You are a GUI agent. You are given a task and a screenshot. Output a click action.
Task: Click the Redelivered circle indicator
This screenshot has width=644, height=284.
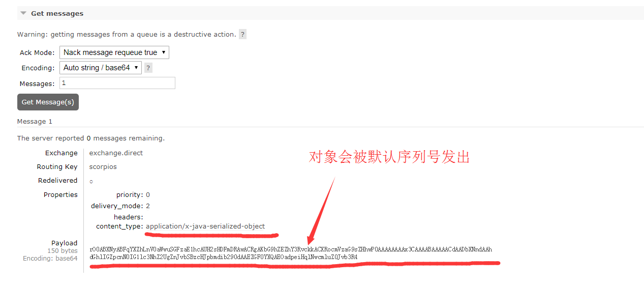tap(91, 182)
